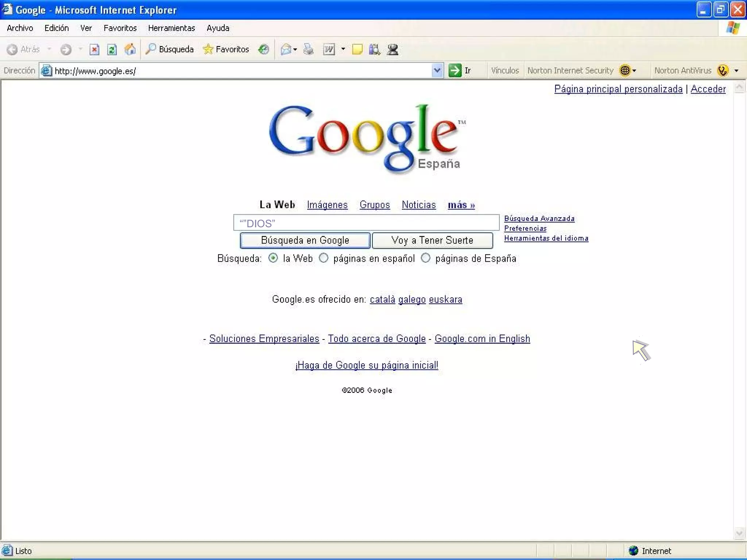Click the yellow Discuss note icon
Image resolution: width=747 pixels, height=560 pixels.
point(357,49)
